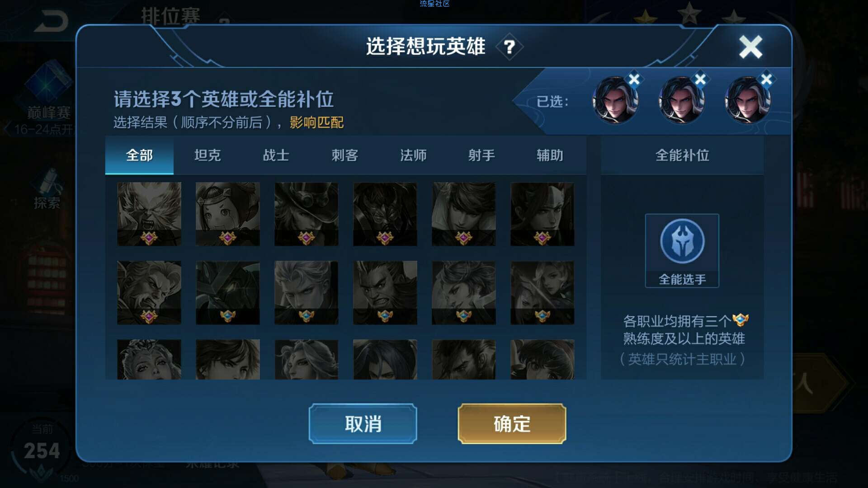Viewport: 868px width, 488px height.
Task: Switch to the 坦克 tab
Action: pyautogui.click(x=208, y=155)
